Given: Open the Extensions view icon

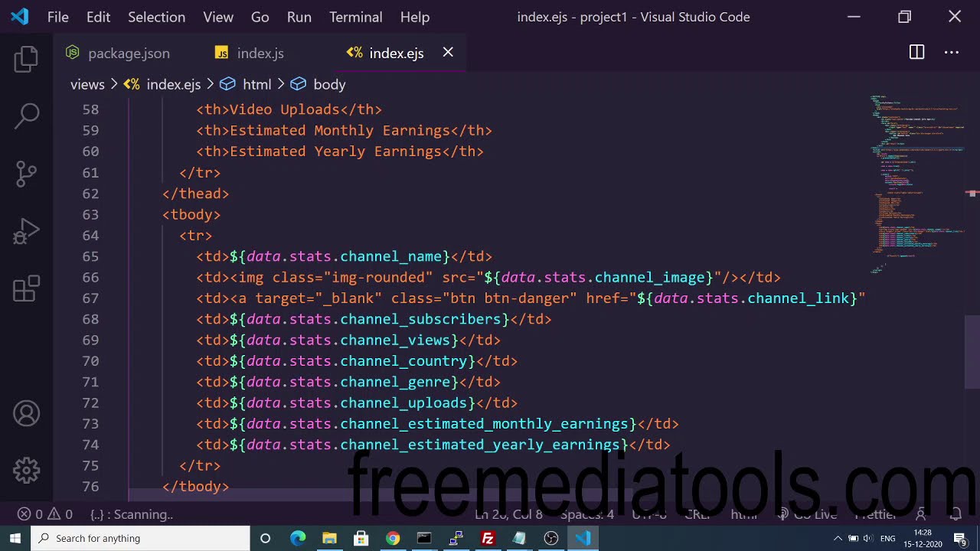Looking at the screenshot, I should tap(26, 289).
